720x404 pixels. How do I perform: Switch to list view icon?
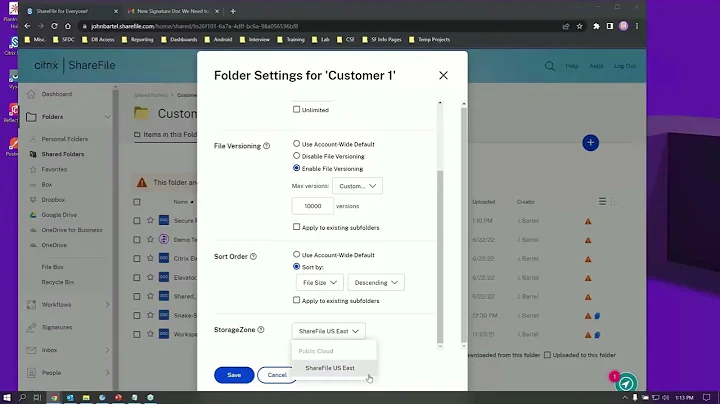tap(602, 202)
